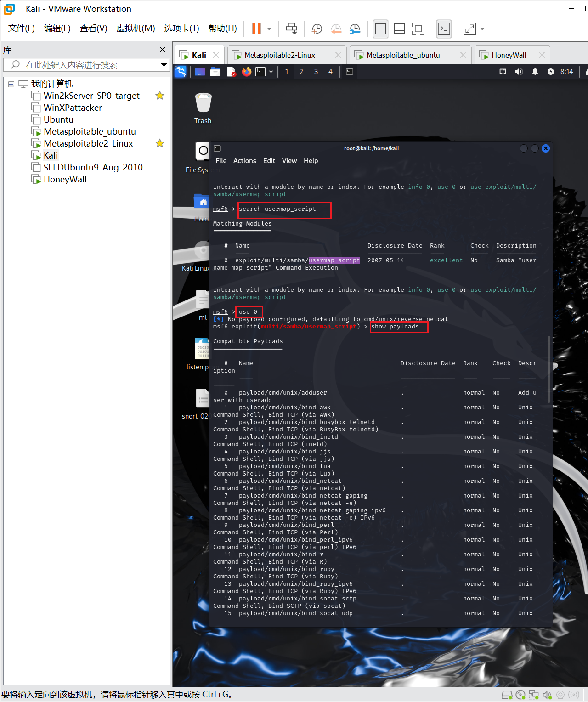Enter full screen mode via toolbar icon
The image size is (588, 702).
click(418, 28)
